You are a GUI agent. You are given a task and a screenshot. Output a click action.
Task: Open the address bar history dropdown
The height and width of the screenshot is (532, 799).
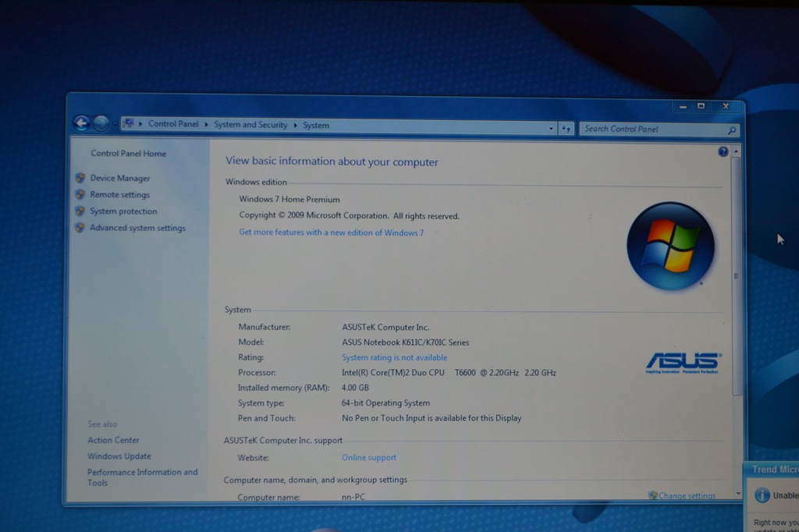point(551,129)
